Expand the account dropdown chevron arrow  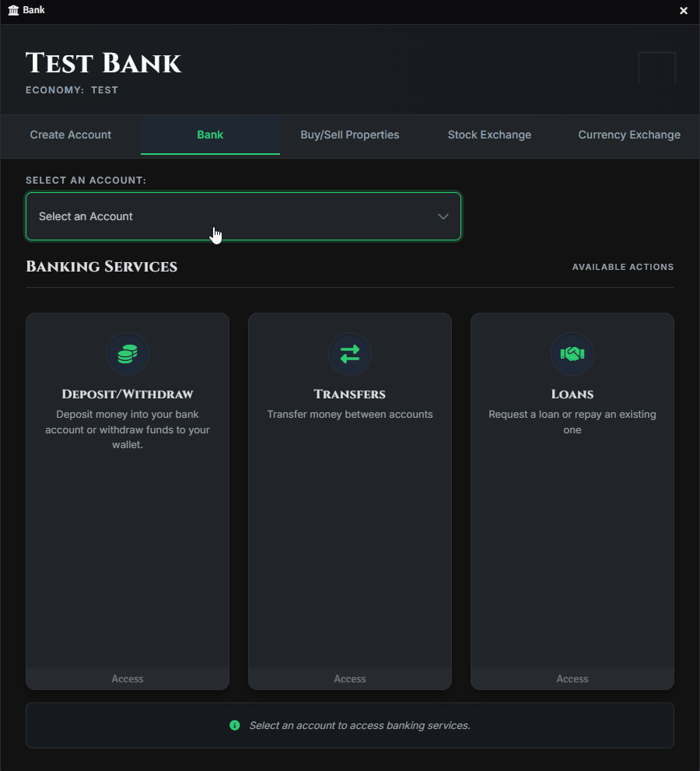coord(443,216)
